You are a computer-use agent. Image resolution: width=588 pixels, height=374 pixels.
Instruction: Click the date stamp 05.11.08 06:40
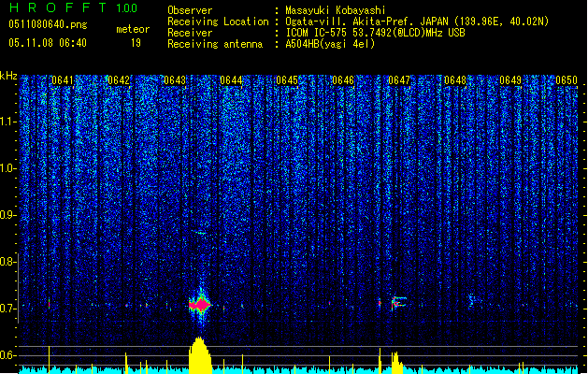coord(48,43)
